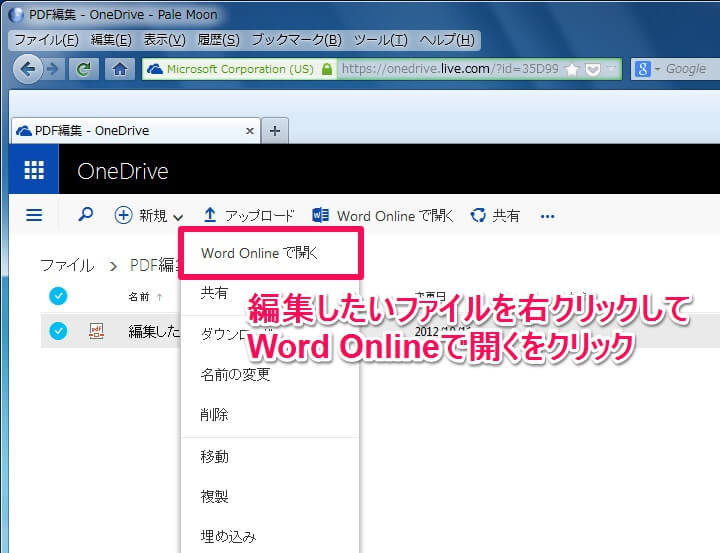Screen dimensions: 720x553
Task: Open the more options ellipsis menu
Action: [x=547, y=216]
